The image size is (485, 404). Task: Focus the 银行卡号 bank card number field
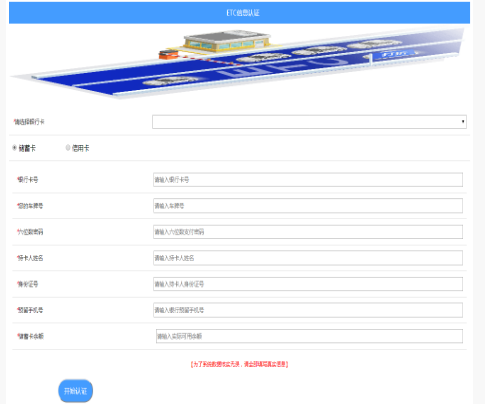(x=308, y=180)
